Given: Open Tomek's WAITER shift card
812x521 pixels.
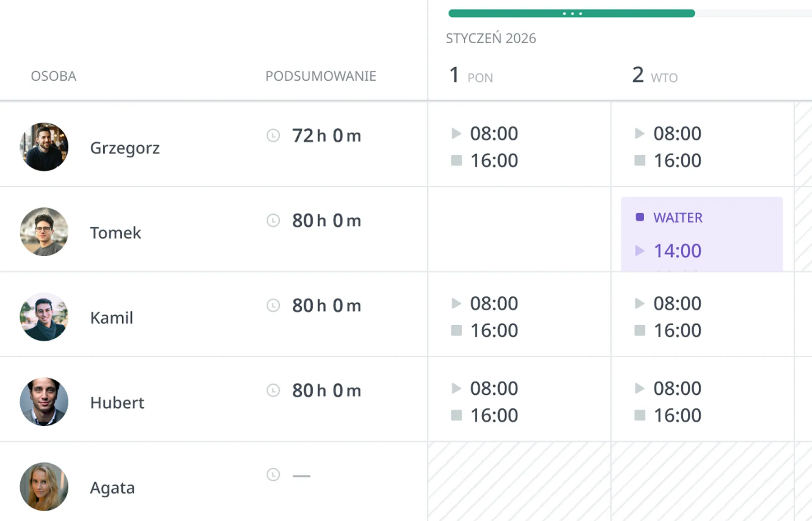Looking at the screenshot, I should coord(702,234).
